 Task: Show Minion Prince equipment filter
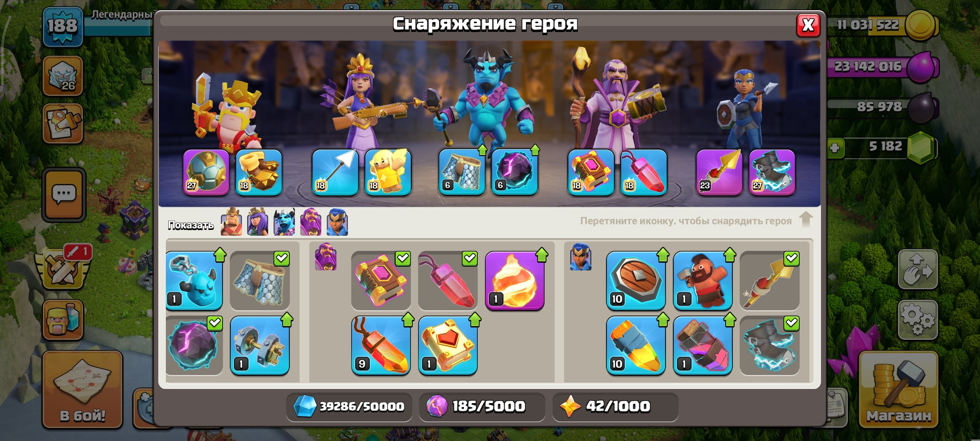tap(284, 222)
